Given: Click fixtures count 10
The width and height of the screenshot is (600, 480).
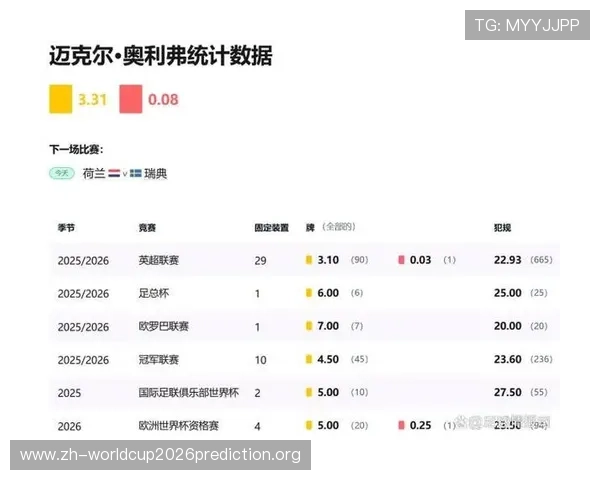Looking at the screenshot, I should click(260, 360).
